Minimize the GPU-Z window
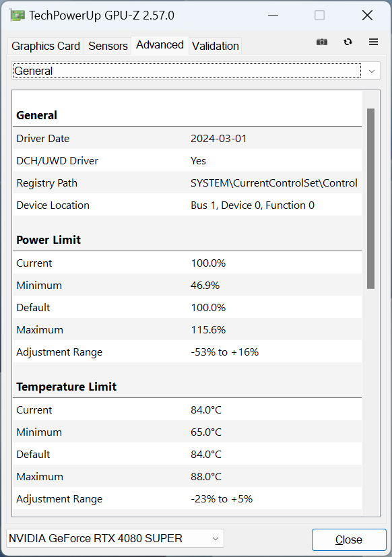The height and width of the screenshot is (557, 392). (273, 15)
